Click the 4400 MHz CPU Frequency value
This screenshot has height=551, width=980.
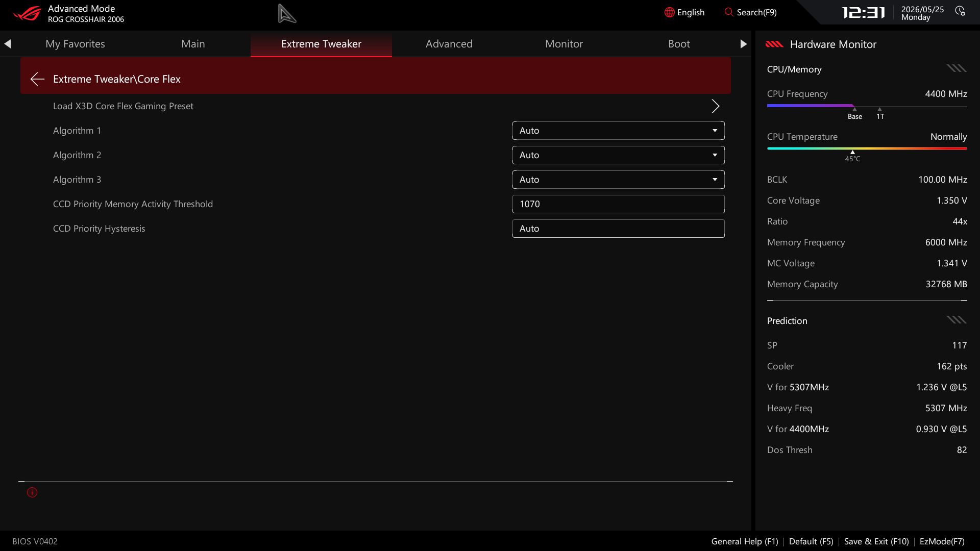[946, 94]
